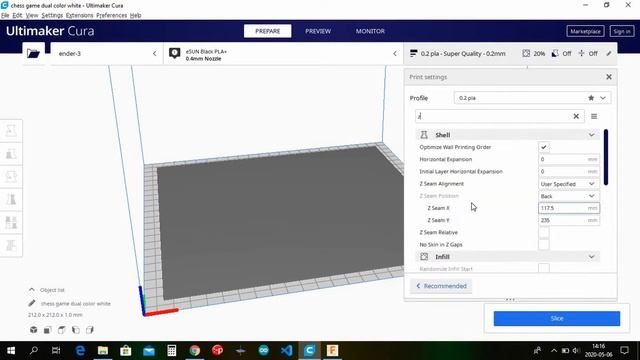Open the Z Seam Position dropdown
Screen dimensions: 640x360
coord(569,196)
